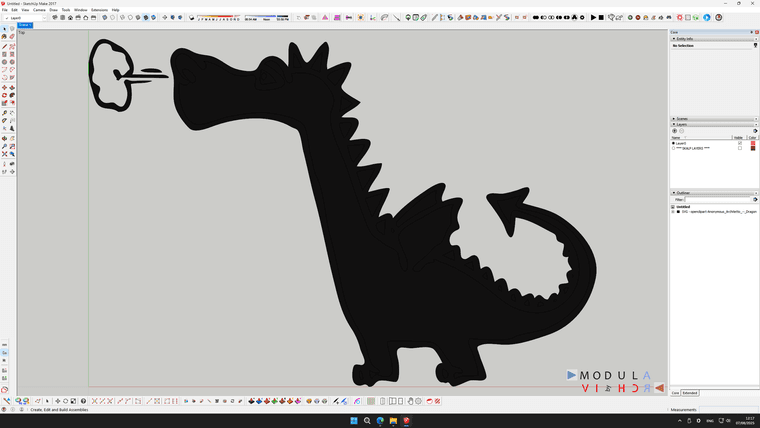Click the crossed scissors toolbar icon
This screenshot has width=760, height=428.
[x=499, y=17]
